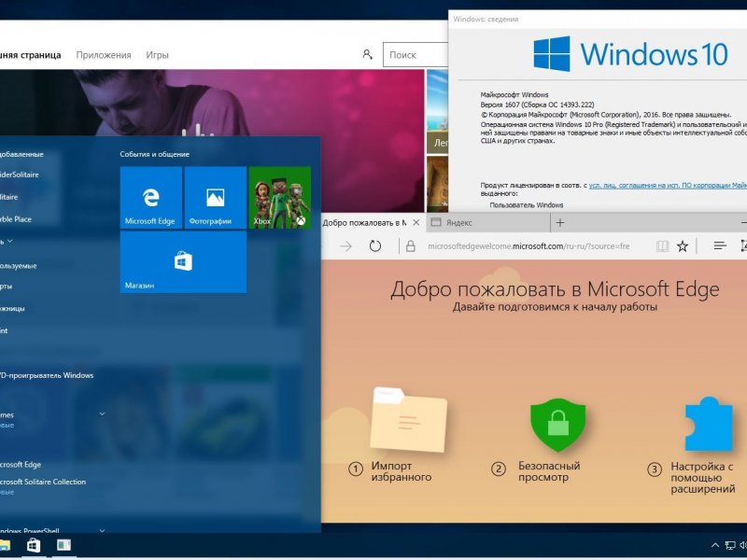The image size is (747, 560).
Task: Toggle Edge reading view book icon
Action: tap(662, 246)
